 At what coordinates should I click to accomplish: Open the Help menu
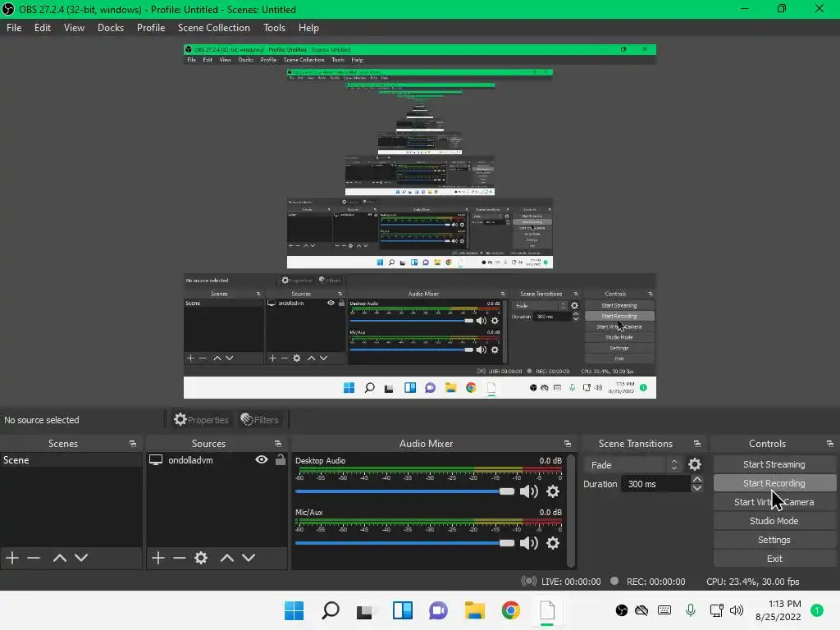click(x=308, y=28)
